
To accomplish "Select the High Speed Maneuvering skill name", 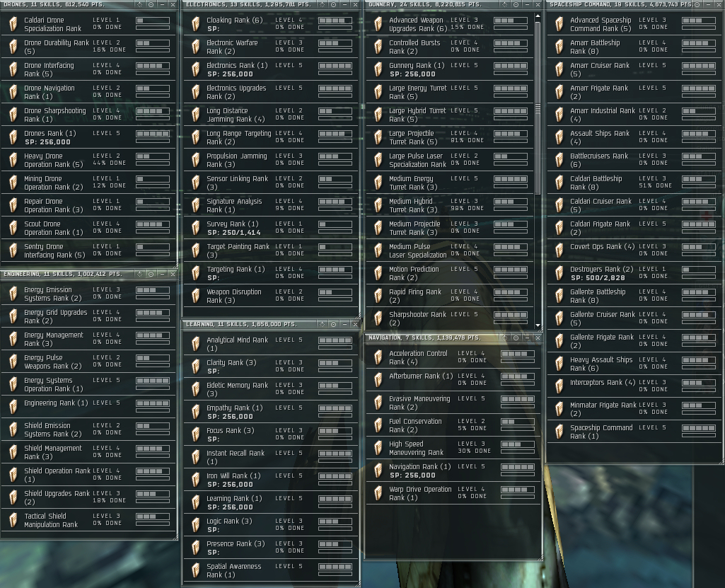I will 416,449.
